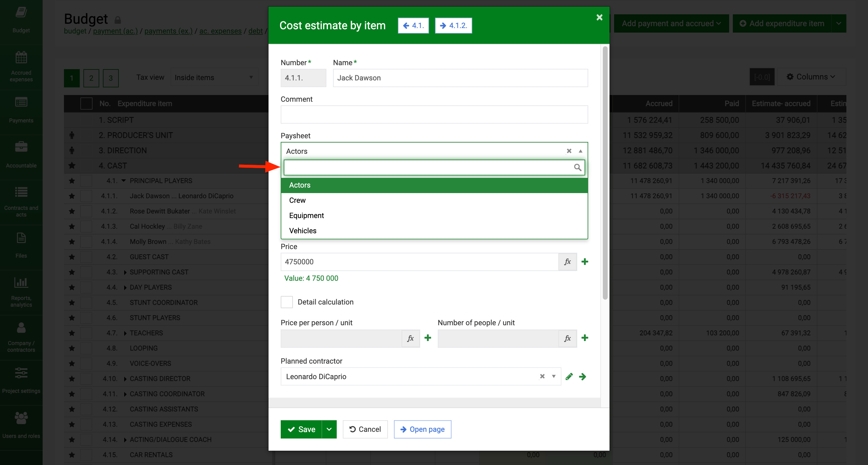Open the Planned contractor dropdown arrow

pos(553,376)
